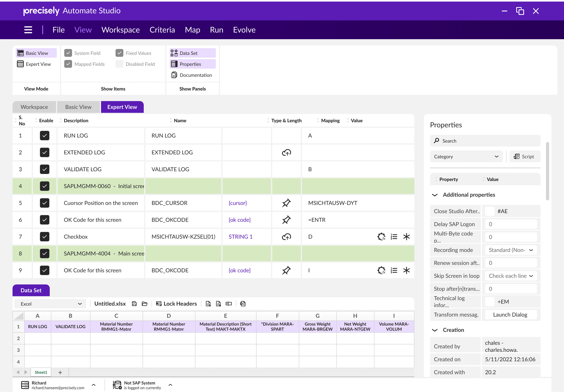Click the Properties panel vertical scrollbar
Viewport: 564px width, 392px height.
547,171
